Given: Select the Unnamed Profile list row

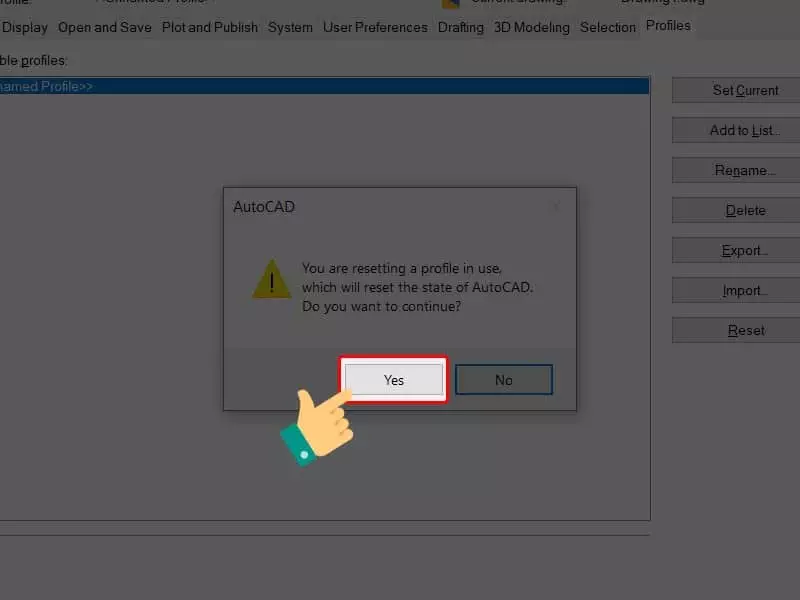Looking at the screenshot, I should click(324, 86).
